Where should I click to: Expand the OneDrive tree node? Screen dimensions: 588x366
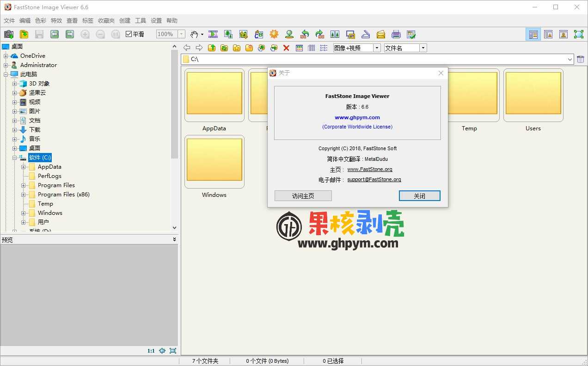pos(6,56)
